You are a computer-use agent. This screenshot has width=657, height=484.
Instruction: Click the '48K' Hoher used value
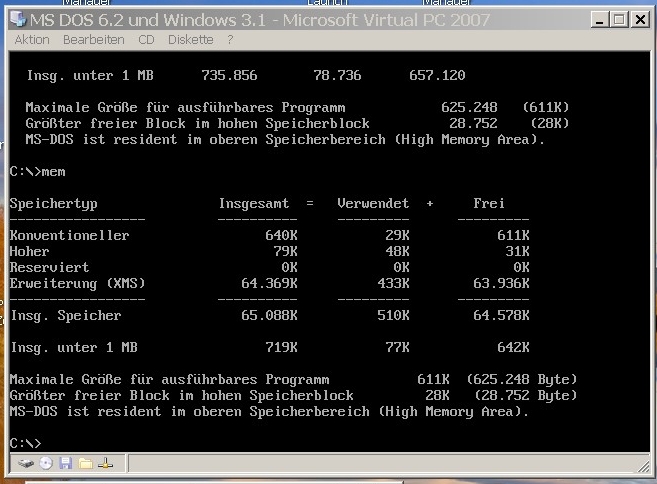point(397,251)
